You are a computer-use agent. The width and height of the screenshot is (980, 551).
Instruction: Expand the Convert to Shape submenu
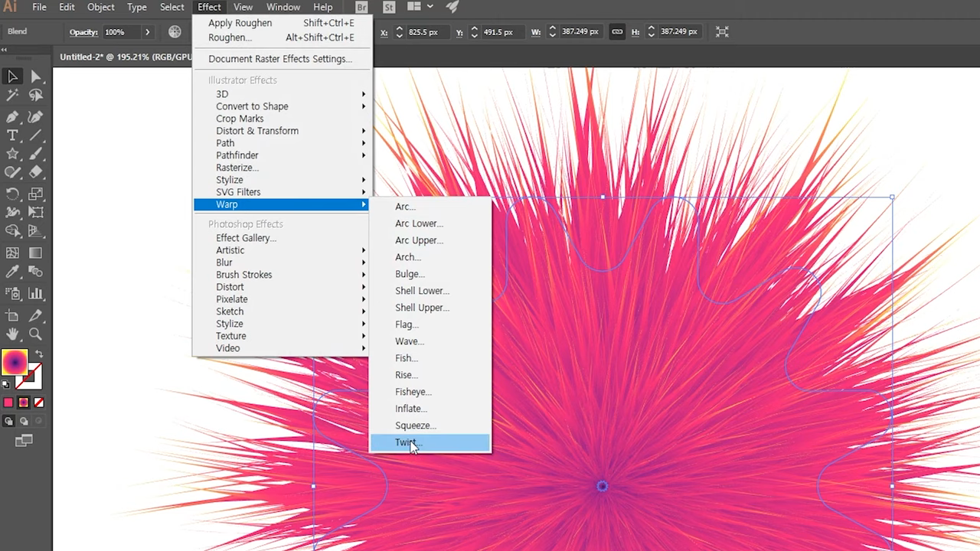coord(282,106)
